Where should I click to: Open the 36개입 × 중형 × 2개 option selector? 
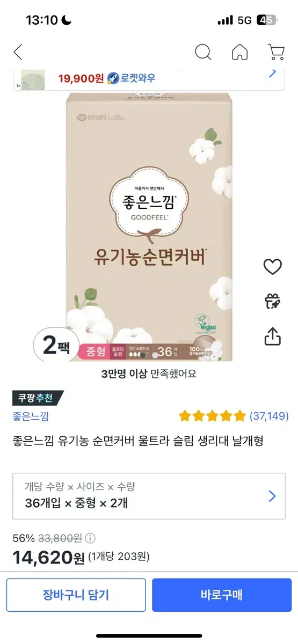[x=149, y=496]
